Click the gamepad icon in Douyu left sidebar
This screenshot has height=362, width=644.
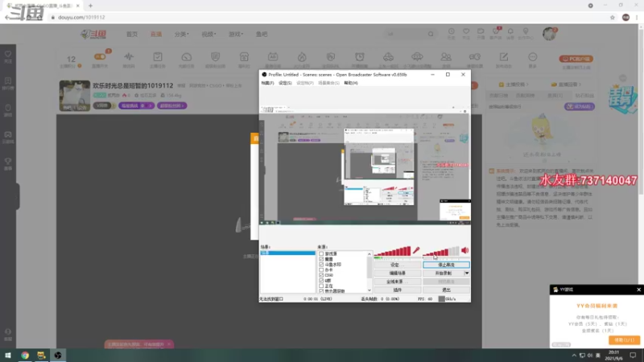8,134
